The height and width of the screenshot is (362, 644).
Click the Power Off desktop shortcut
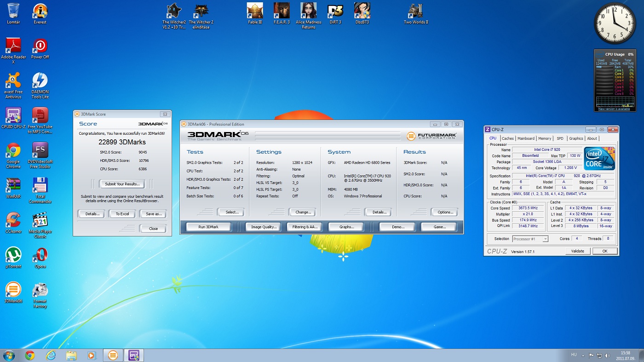click(x=40, y=49)
